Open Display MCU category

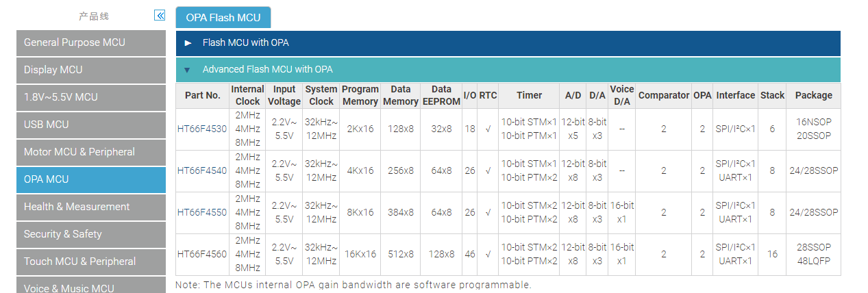pyautogui.click(x=91, y=70)
